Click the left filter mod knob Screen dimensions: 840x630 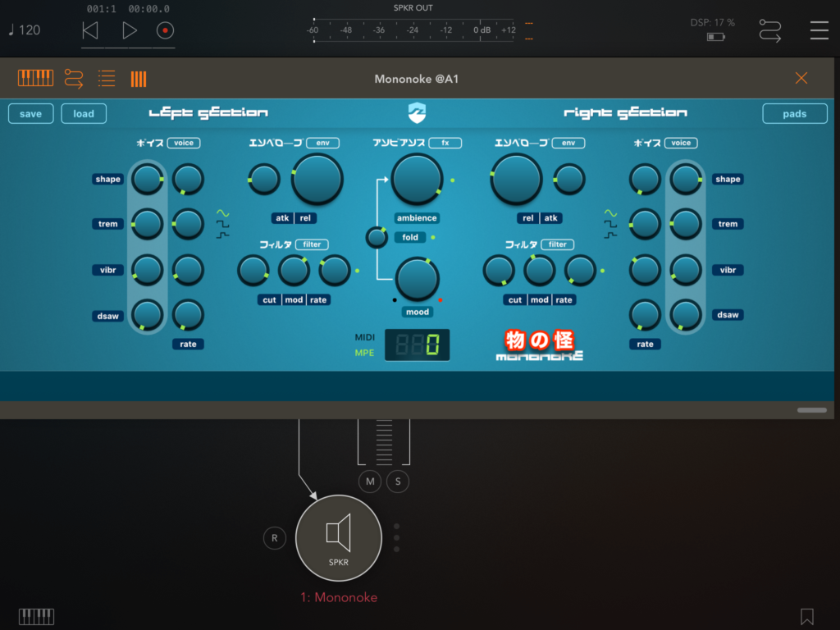[x=294, y=270]
